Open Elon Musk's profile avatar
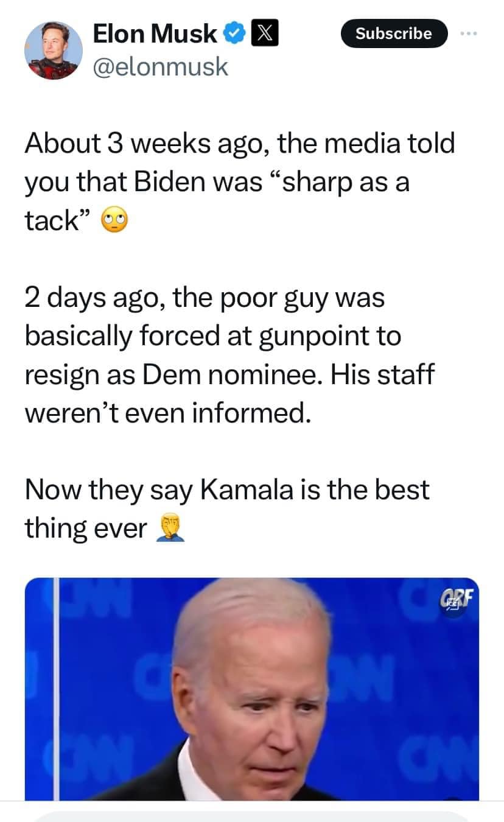This screenshot has height=822, width=504. pyautogui.click(x=54, y=51)
